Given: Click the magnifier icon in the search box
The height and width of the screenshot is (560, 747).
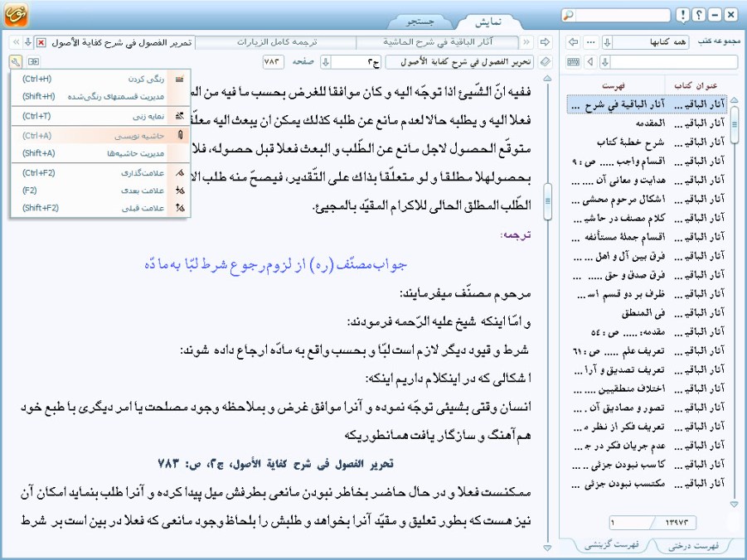Looking at the screenshot, I should [568, 15].
